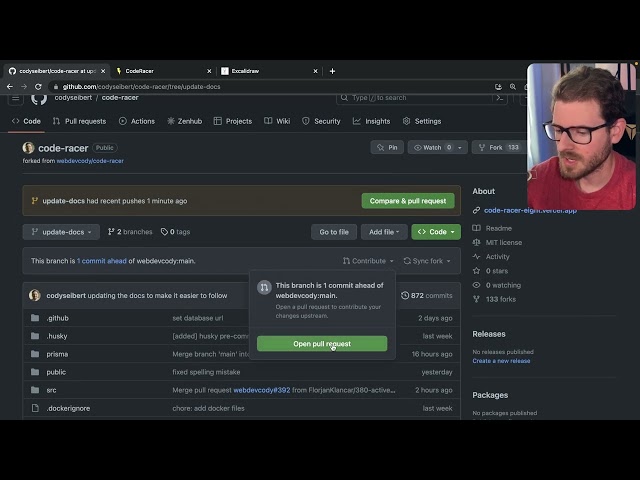Reload the page with refresh icon
Viewport: 640px width, 480px height.
pos(38,87)
